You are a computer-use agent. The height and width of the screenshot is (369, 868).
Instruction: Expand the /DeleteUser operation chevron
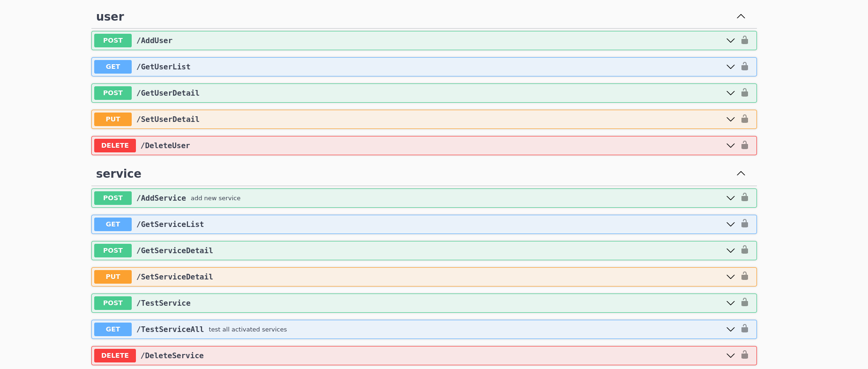pyautogui.click(x=731, y=146)
